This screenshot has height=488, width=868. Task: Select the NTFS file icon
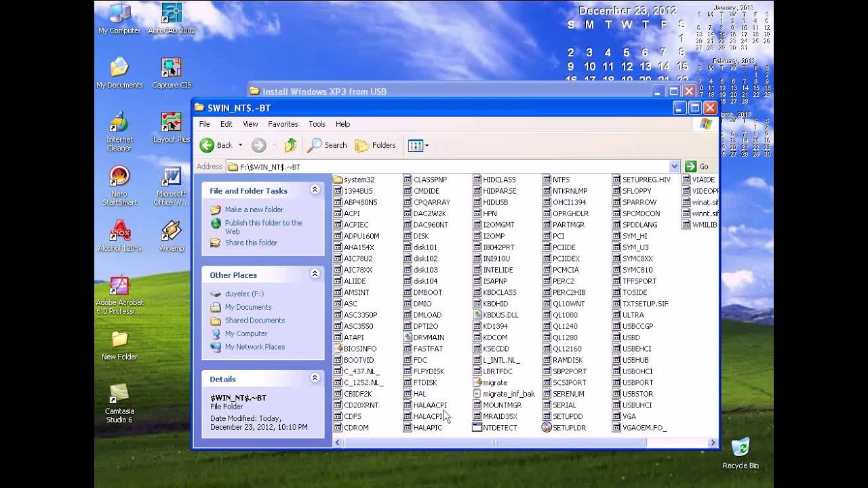tap(547, 180)
